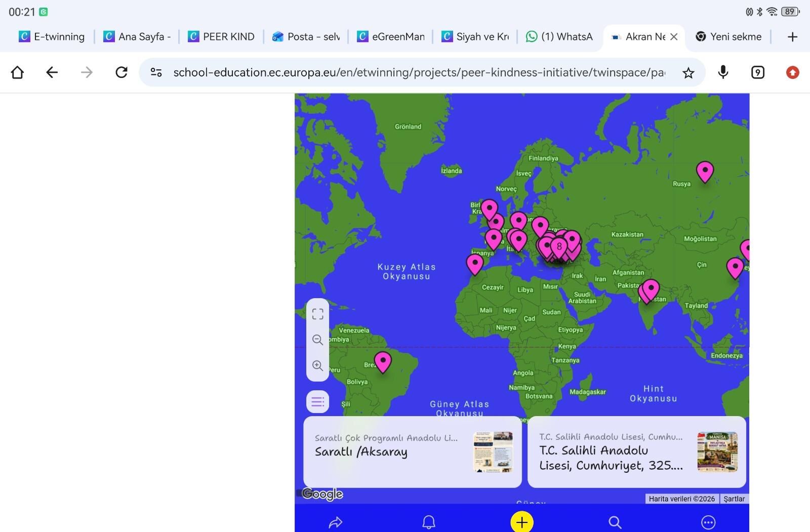Open notifications bell icon

[x=429, y=522]
